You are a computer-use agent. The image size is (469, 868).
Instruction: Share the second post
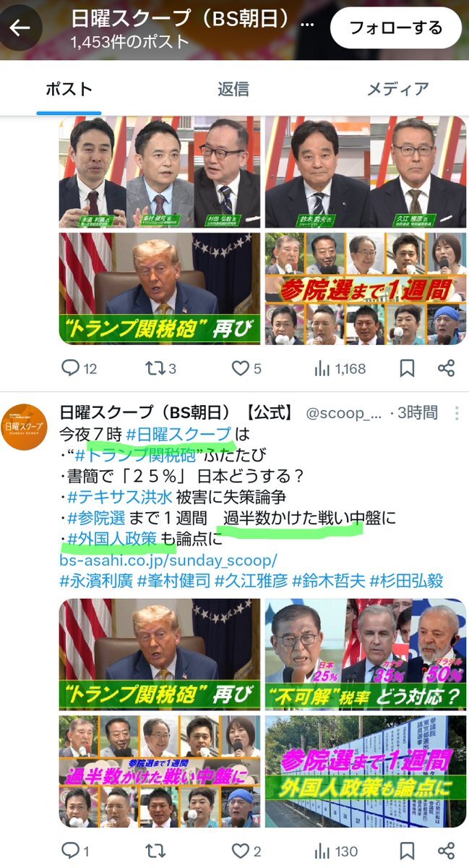(446, 851)
